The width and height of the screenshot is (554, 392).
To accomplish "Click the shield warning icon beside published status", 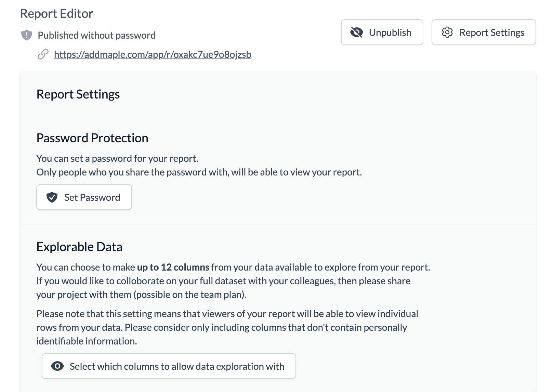I will 27,35.
